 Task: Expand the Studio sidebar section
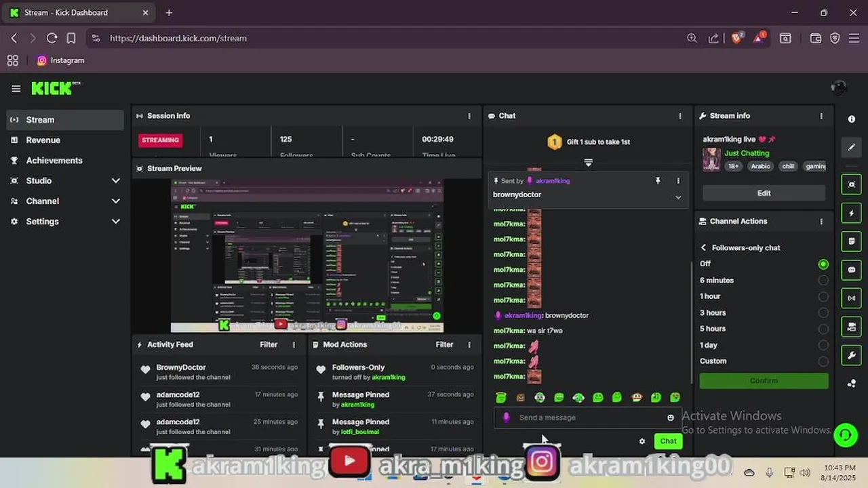pos(116,181)
